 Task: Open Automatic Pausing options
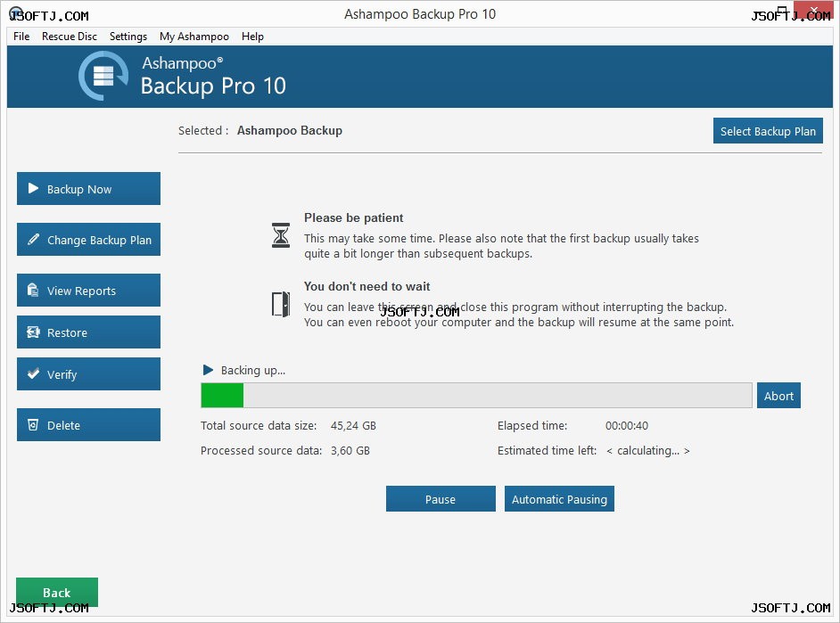(x=559, y=499)
